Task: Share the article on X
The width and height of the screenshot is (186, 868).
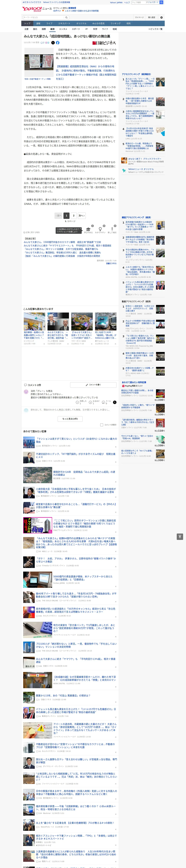Action: (53, 43)
